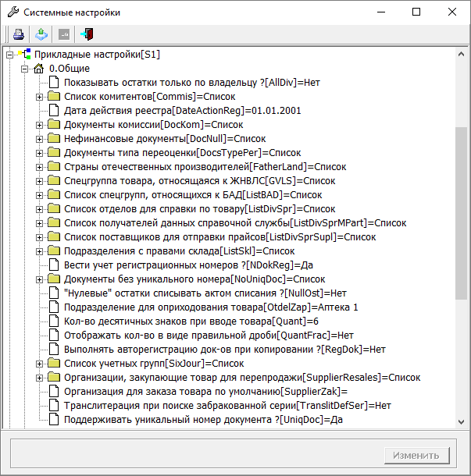Image resolution: width=471 pixels, height=476 pixels.
Task: Click page icon of Вести учет регистрационных номеров
Action: pyautogui.click(x=54, y=265)
